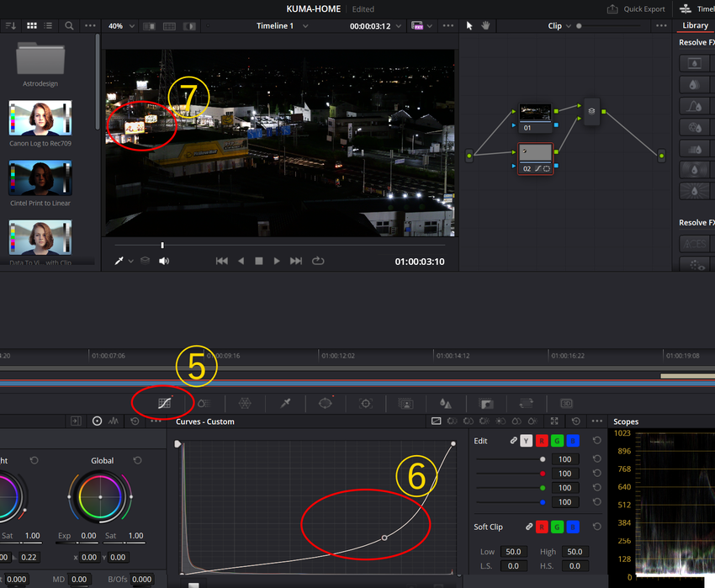
Task: Toggle the viewer audio mute speaker
Action: 164,261
